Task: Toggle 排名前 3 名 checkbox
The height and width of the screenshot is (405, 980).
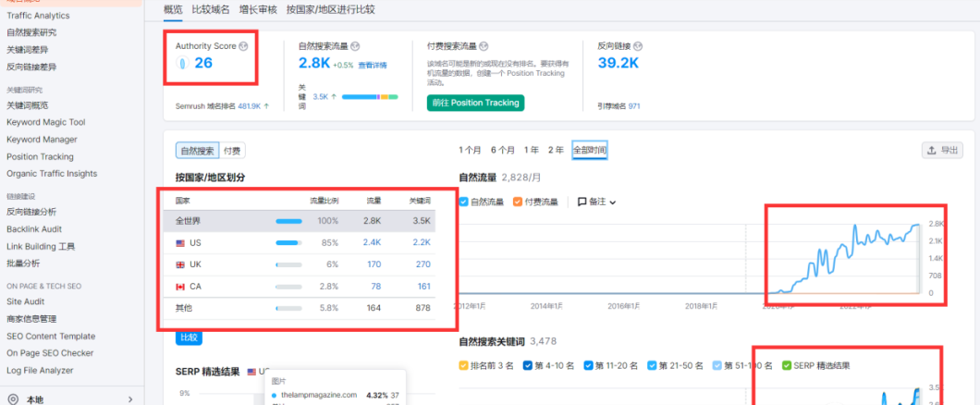Action: pyautogui.click(x=464, y=365)
